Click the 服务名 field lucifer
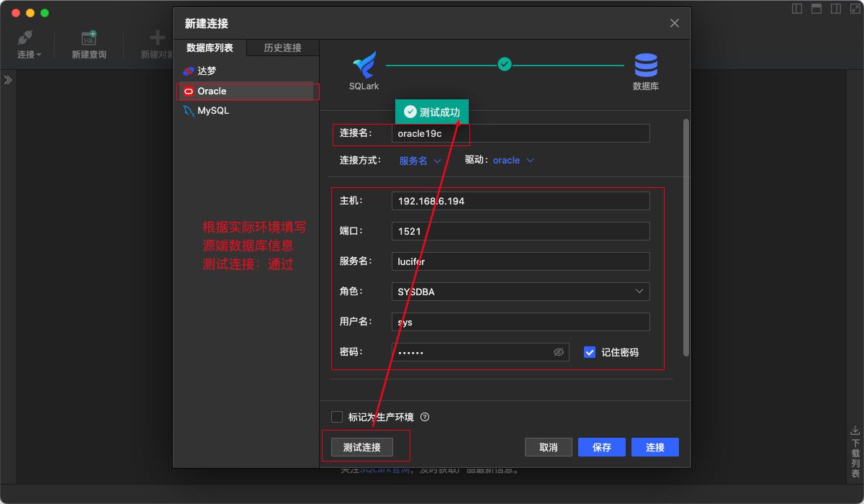Screen dimensions: 864x504 (521, 261)
